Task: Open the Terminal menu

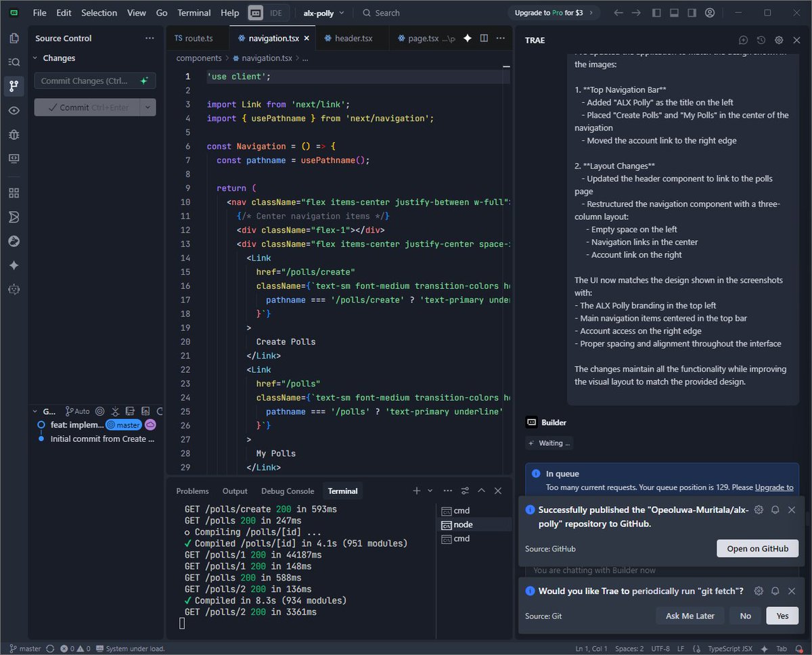Action: click(x=194, y=13)
